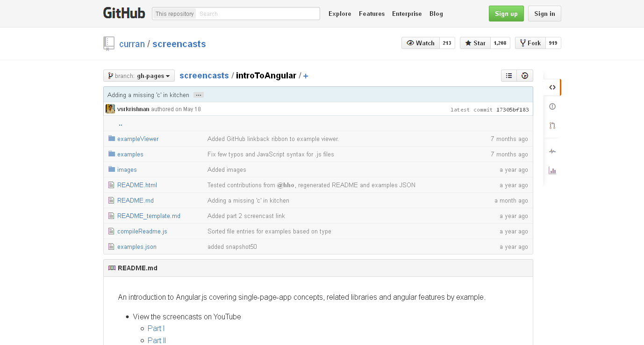This screenshot has height=345, width=644.
Task: Open the README.md file in list
Action: click(136, 200)
